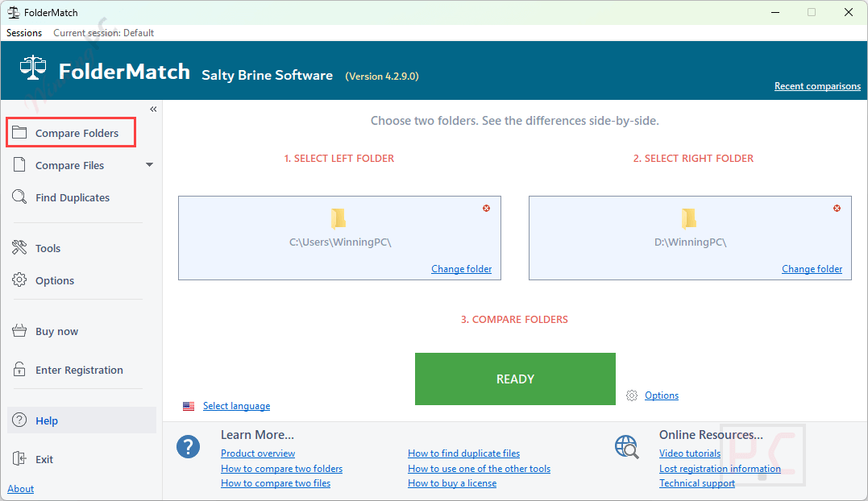Image resolution: width=868 pixels, height=501 pixels.
Task: Click the right folder path D:\WinningPC\
Action: tap(691, 242)
